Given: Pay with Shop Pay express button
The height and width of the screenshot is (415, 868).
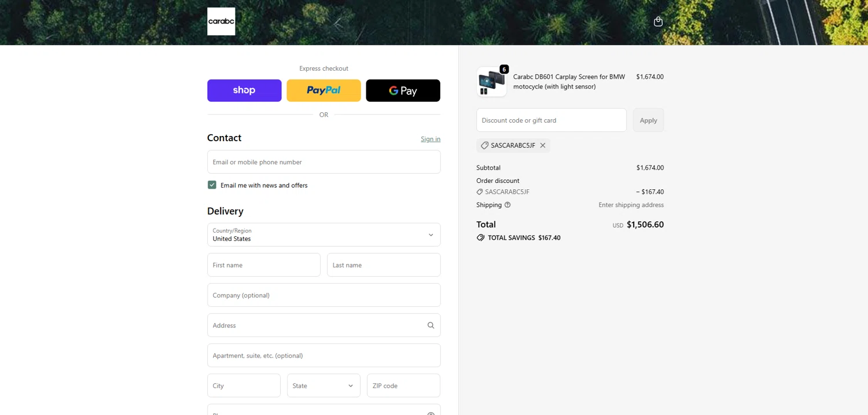Looking at the screenshot, I should [244, 90].
